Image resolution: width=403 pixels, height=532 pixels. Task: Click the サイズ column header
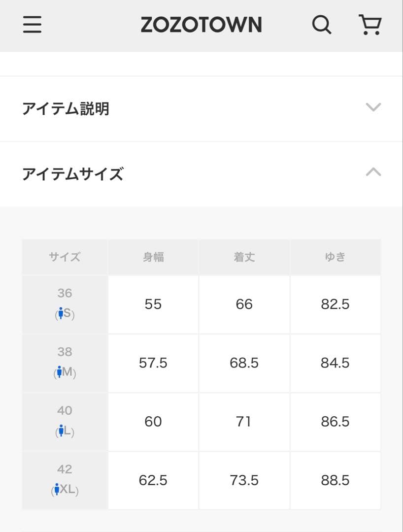coord(65,257)
